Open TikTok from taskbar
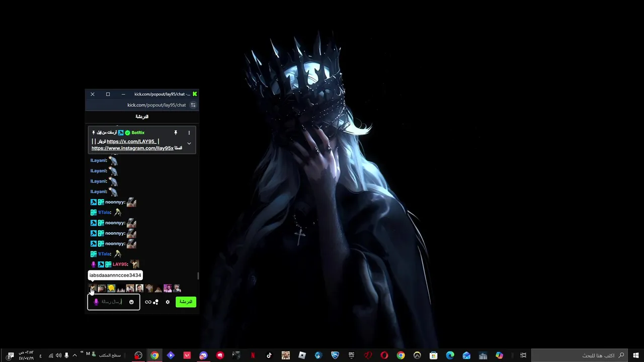The width and height of the screenshot is (644, 362). click(269, 355)
